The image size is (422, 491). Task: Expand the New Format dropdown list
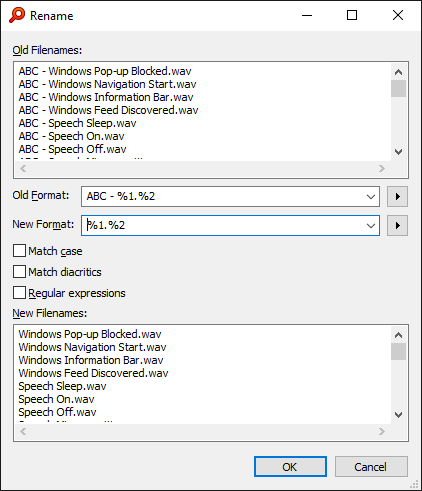point(371,226)
